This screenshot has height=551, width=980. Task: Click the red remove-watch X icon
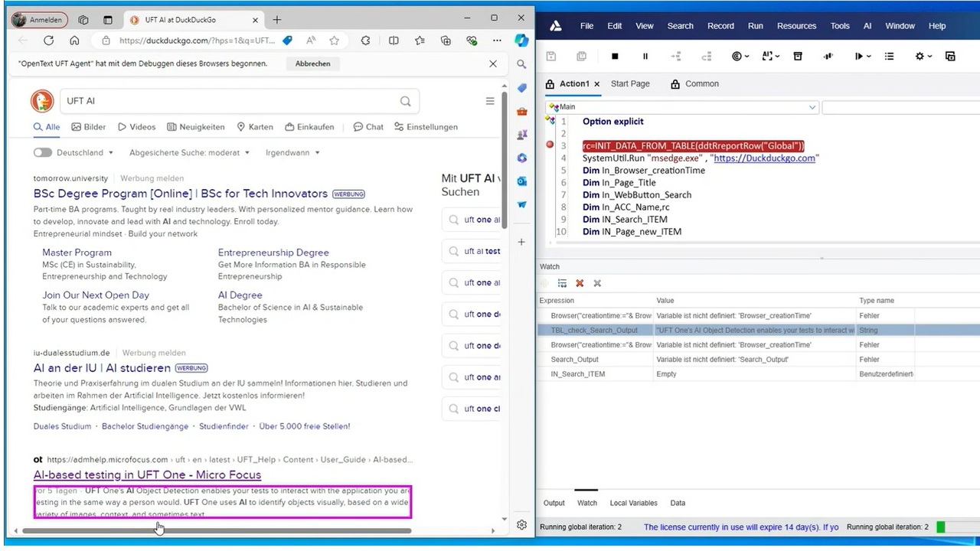pyautogui.click(x=580, y=283)
